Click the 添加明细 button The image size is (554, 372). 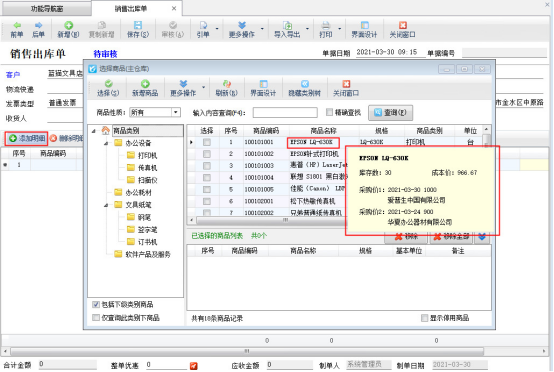tap(27, 138)
